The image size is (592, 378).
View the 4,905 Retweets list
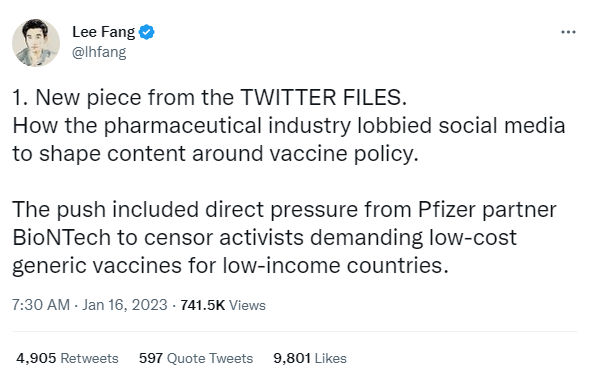pos(67,358)
